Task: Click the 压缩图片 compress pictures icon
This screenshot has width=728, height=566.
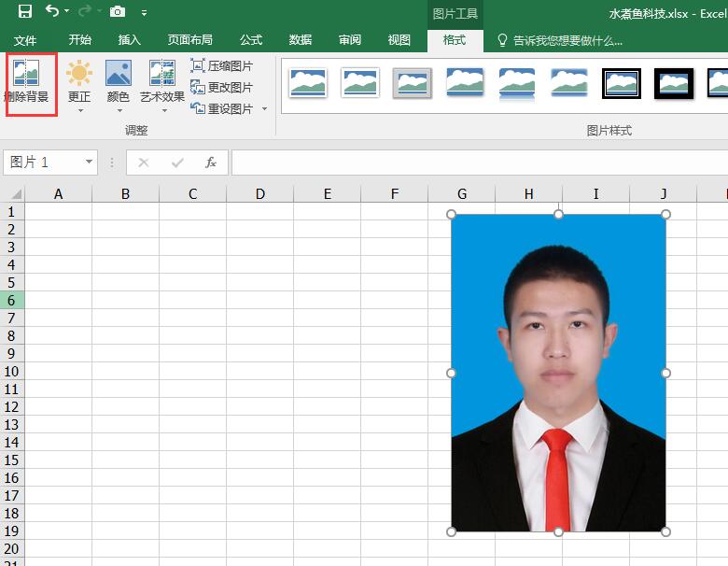Action: [x=198, y=66]
